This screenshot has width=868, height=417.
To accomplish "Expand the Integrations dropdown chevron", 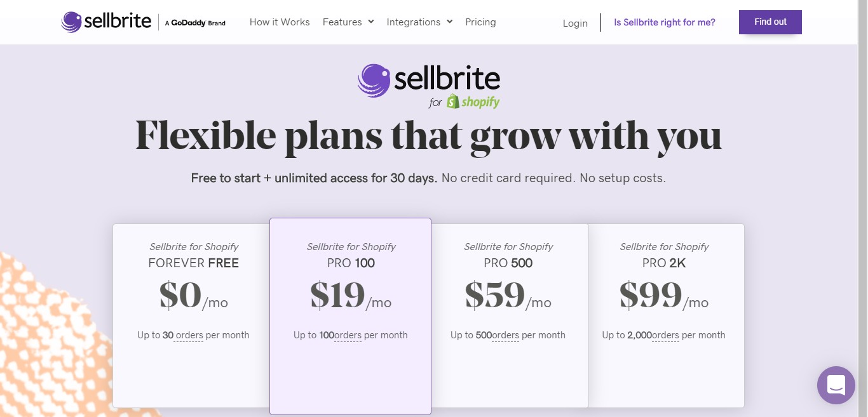I will (x=449, y=22).
